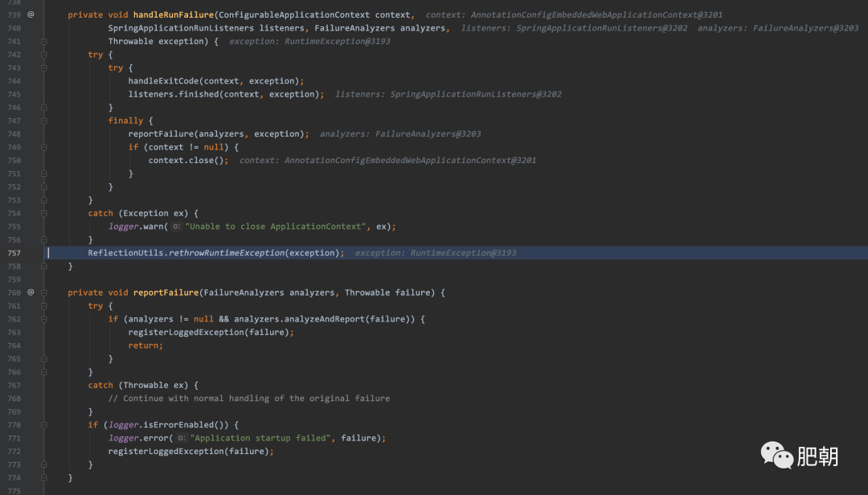Collapse the finally block at line 747
Screen dimensions: 868x495
(x=43, y=121)
